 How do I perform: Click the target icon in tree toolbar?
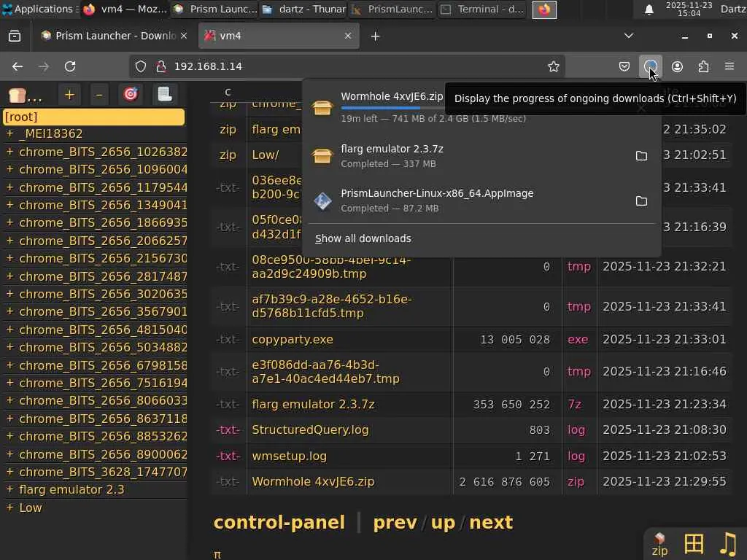(x=131, y=95)
